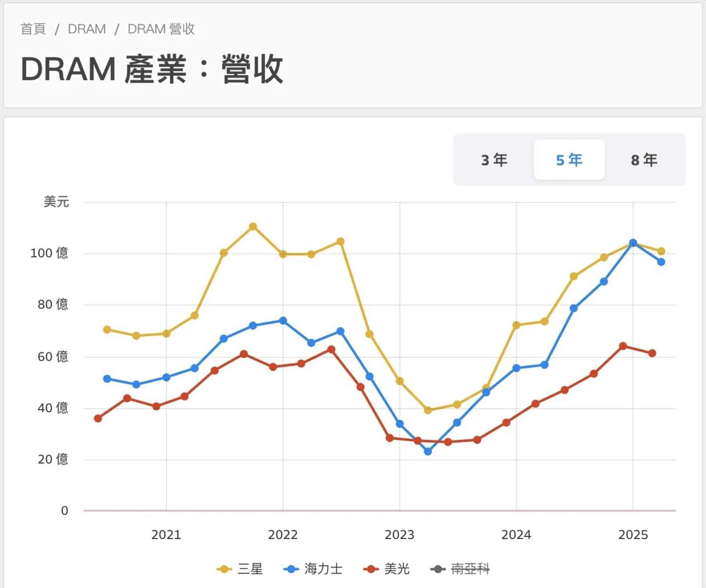Click the rightmost yellow 三星 data point

click(x=661, y=251)
